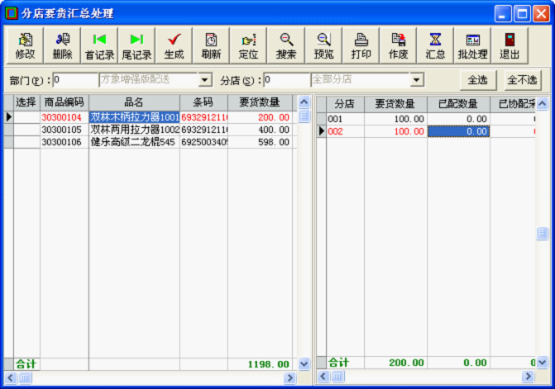Click right table 要货数量 column header

(x=396, y=104)
